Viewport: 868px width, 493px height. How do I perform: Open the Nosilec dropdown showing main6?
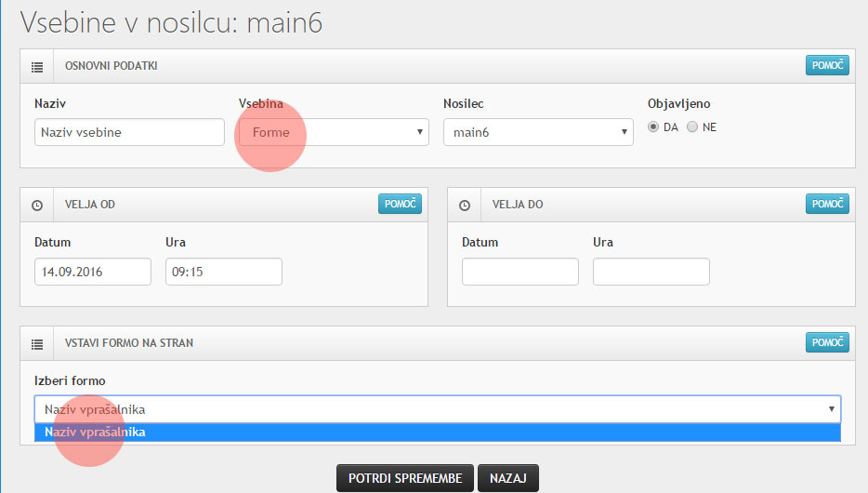[x=538, y=132]
